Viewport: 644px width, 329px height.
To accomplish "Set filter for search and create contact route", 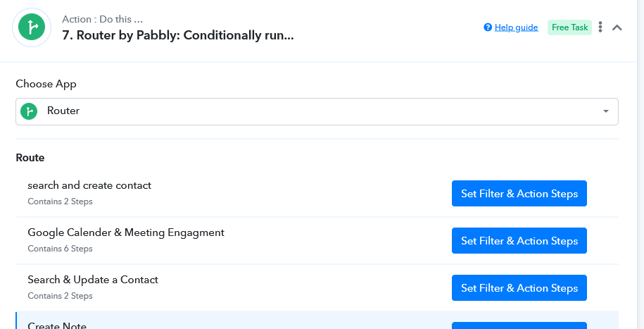I will (x=519, y=193).
